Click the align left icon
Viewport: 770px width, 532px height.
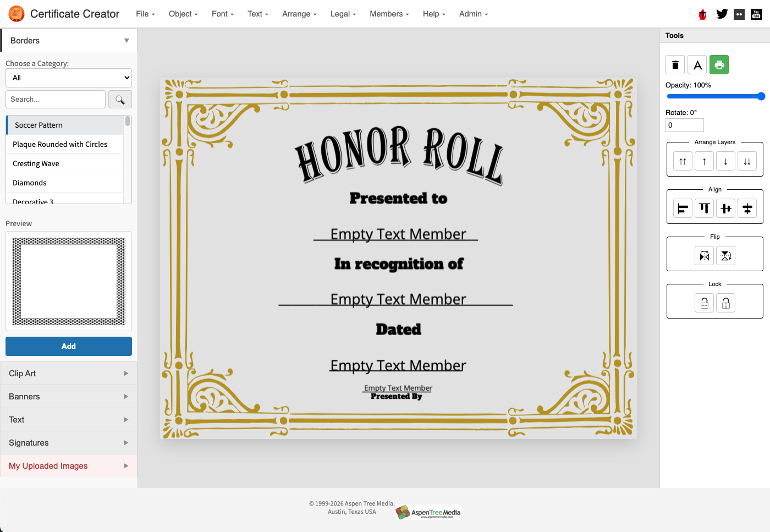682,208
